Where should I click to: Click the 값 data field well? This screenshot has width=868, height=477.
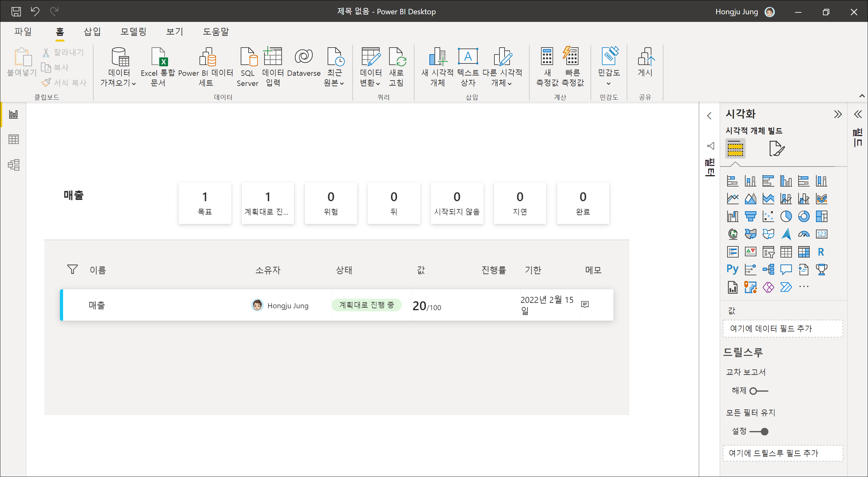(x=782, y=329)
